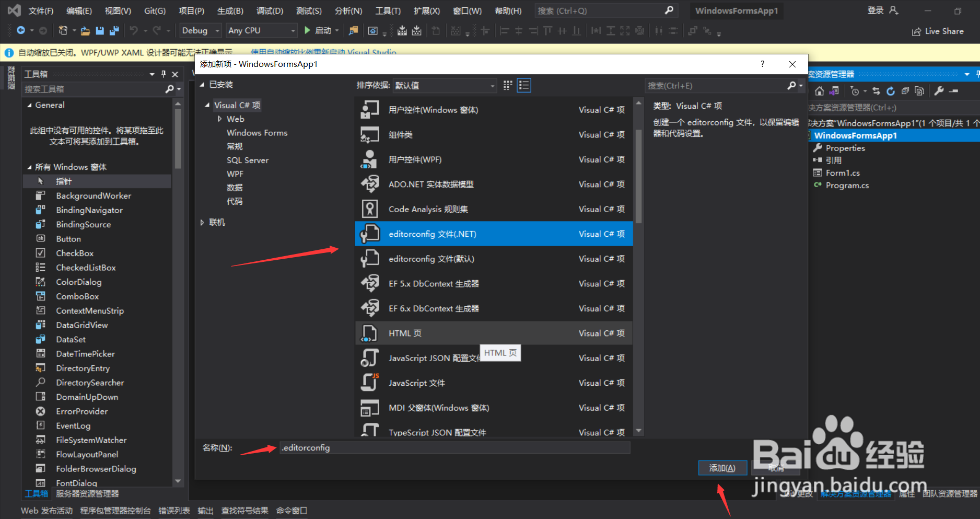The height and width of the screenshot is (519, 980).
Task: Click the Save All icon on the toolbar
Action: coord(114,30)
